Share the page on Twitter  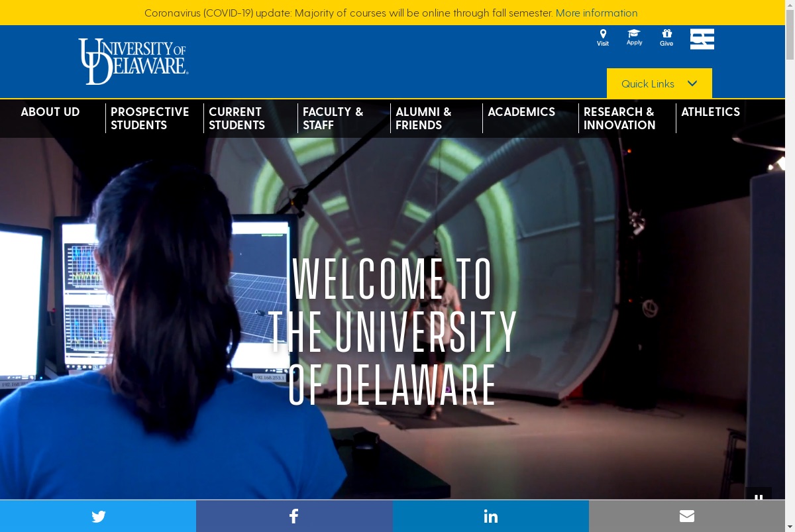point(98,516)
